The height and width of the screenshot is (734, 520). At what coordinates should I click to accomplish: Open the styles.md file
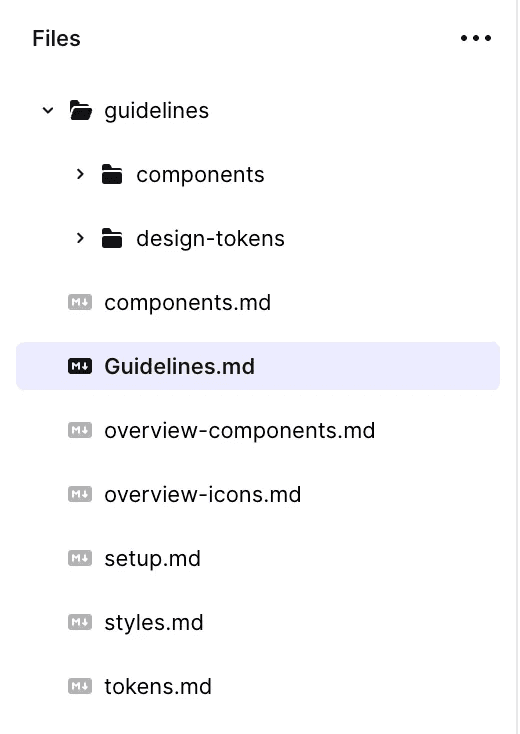[258, 622]
